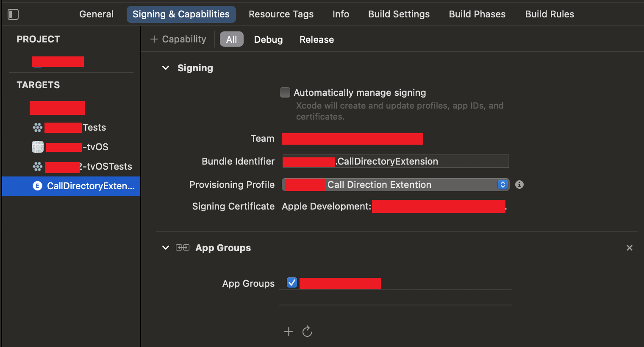644x347 pixels.
Task: Select the Release configuration filter
Action: (x=316, y=39)
